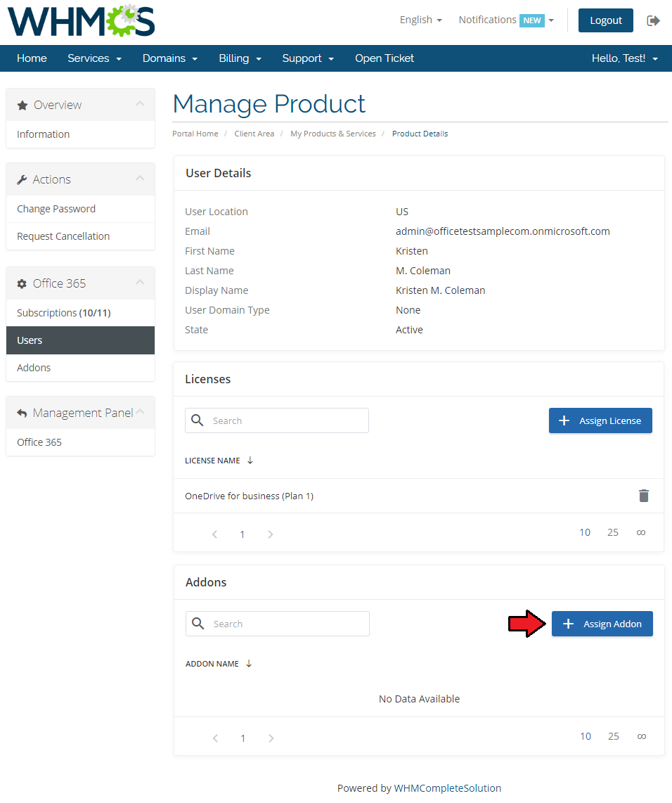Follow the My Products & Services breadcrumb
The width and height of the screenshot is (672, 803).
click(x=332, y=134)
